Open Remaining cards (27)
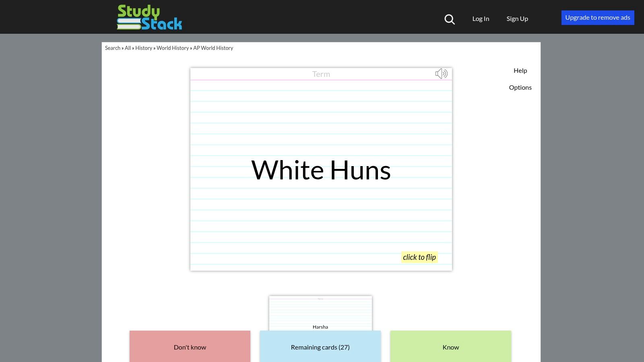Image resolution: width=644 pixels, height=362 pixels. coord(320,347)
